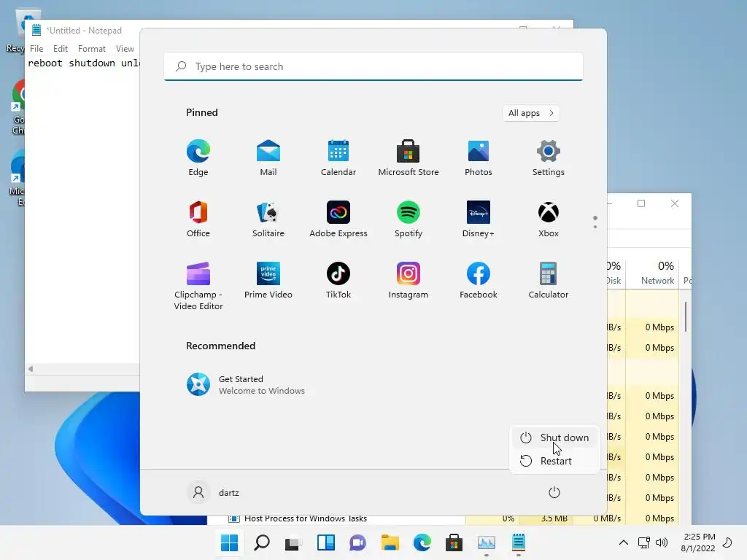Open Settings from pinned apps
The height and width of the screenshot is (560, 747).
(549, 158)
